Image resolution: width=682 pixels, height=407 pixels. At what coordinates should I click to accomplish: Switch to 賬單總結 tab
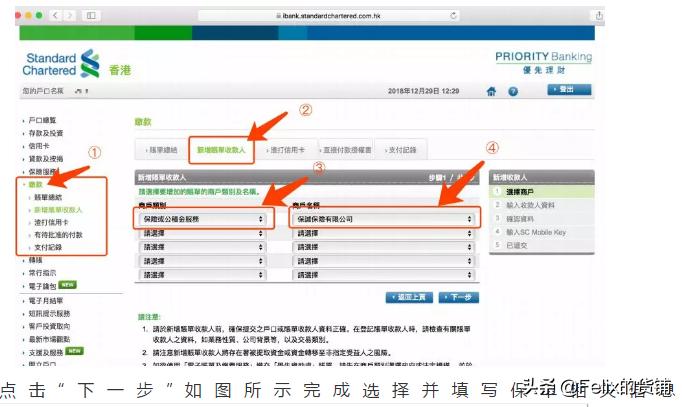pyautogui.click(x=163, y=150)
